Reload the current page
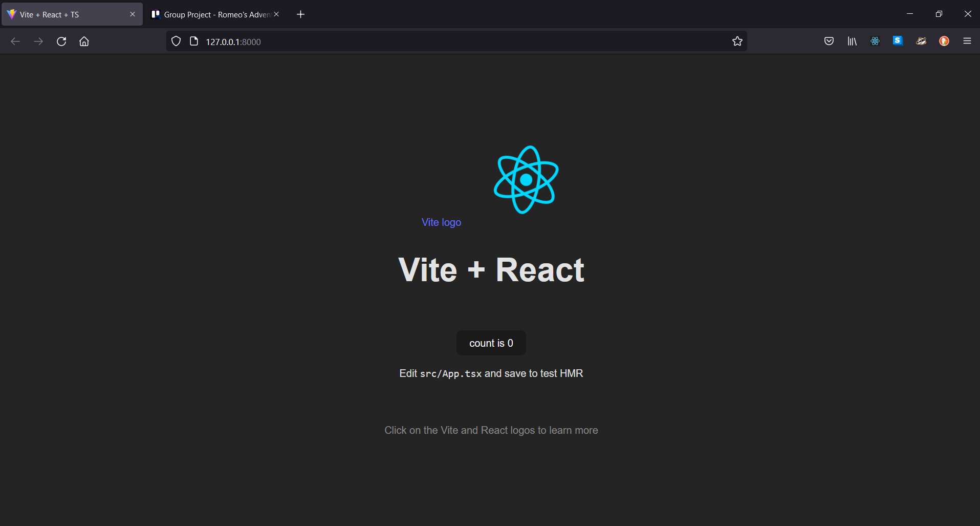 click(x=61, y=41)
